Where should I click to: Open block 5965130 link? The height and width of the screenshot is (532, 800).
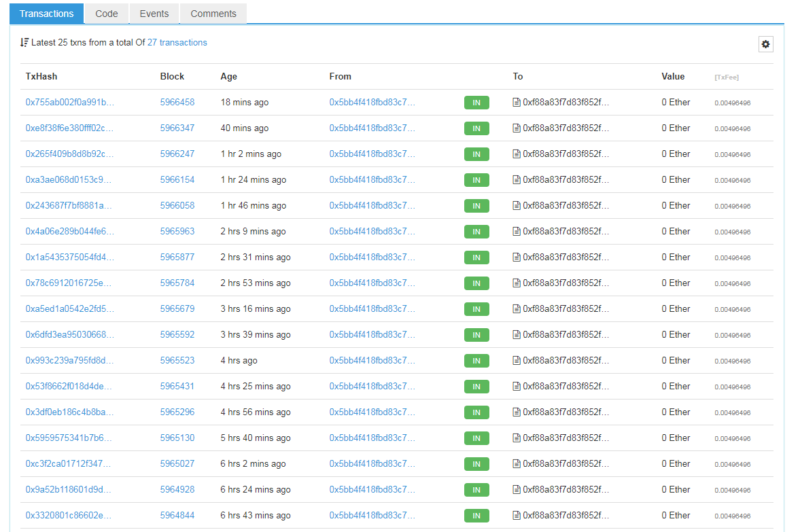click(177, 438)
